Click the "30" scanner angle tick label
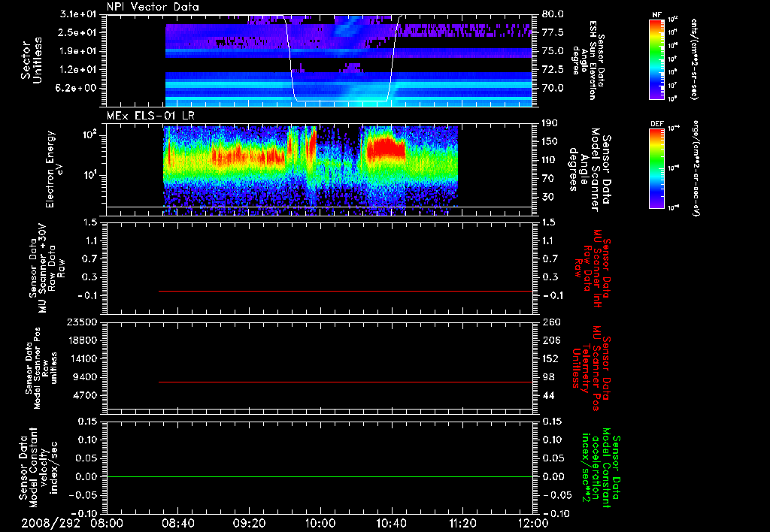This screenshot has height=532, width=770. tap(547, 197)
